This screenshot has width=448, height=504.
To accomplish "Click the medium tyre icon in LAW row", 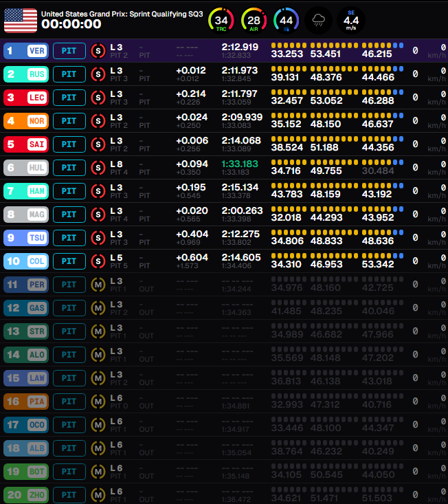I will pyautogui.click(x=98, y=378).
